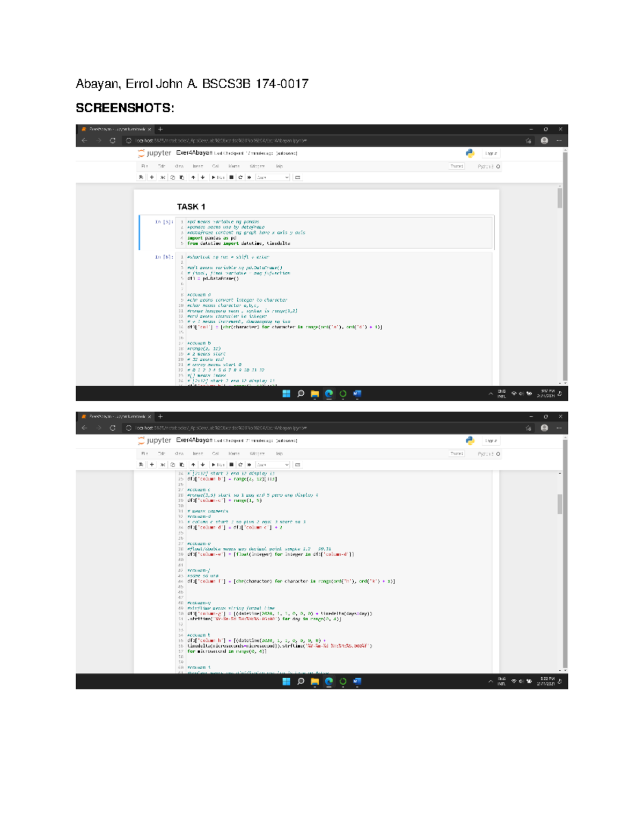Open the Kernel menu in the first screenshot
The height and width of the screenshot is (834, 644).
(234, 166)
